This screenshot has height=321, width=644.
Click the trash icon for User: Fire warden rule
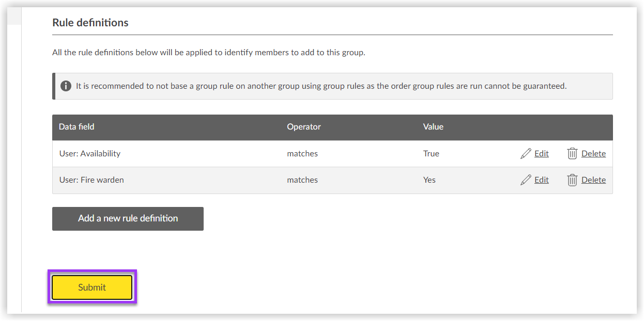(x=572, y=180)
